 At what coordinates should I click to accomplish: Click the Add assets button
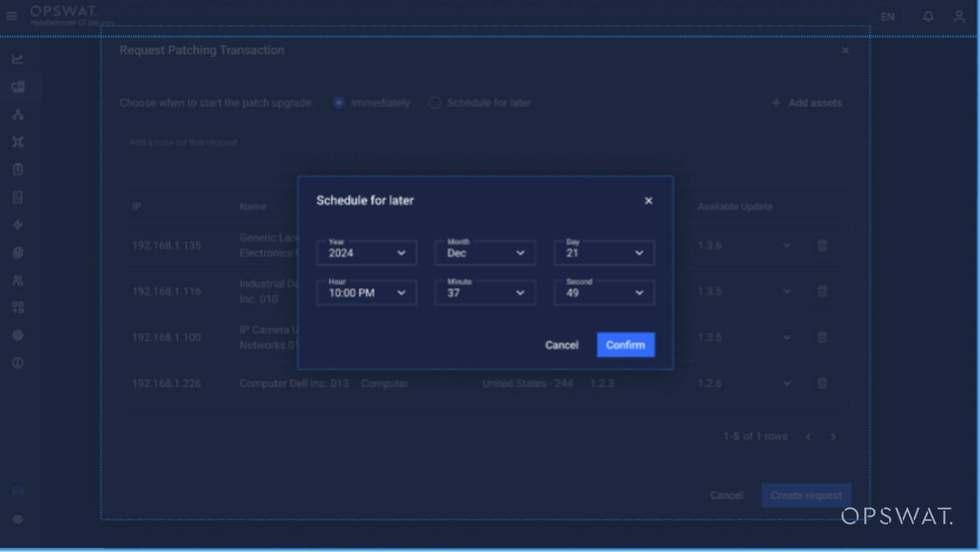point(807,103)
